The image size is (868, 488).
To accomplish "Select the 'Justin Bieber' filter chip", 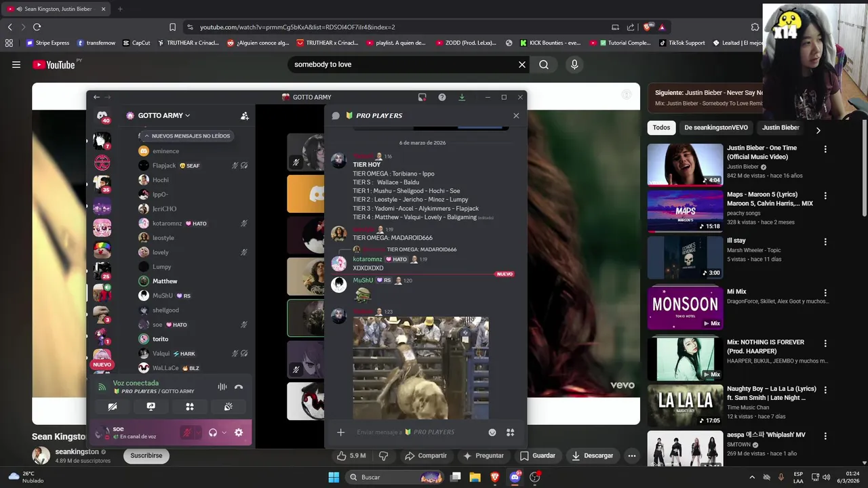I will [781, 127].
